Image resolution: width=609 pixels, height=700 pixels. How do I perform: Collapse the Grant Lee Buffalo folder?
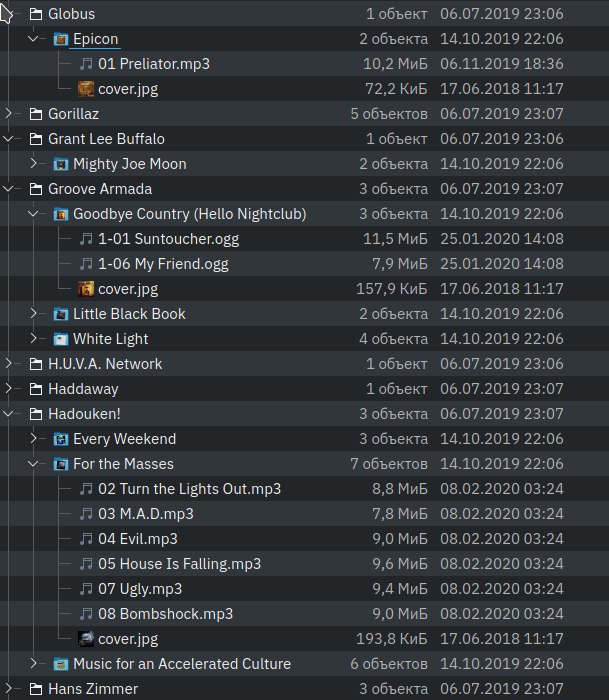click(x=8, y=139)
